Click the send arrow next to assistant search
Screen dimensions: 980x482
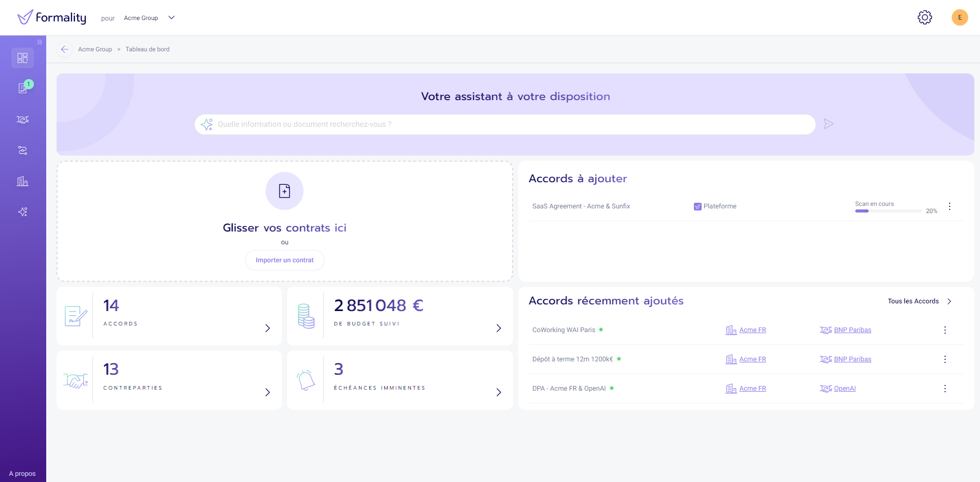[828, 124]
